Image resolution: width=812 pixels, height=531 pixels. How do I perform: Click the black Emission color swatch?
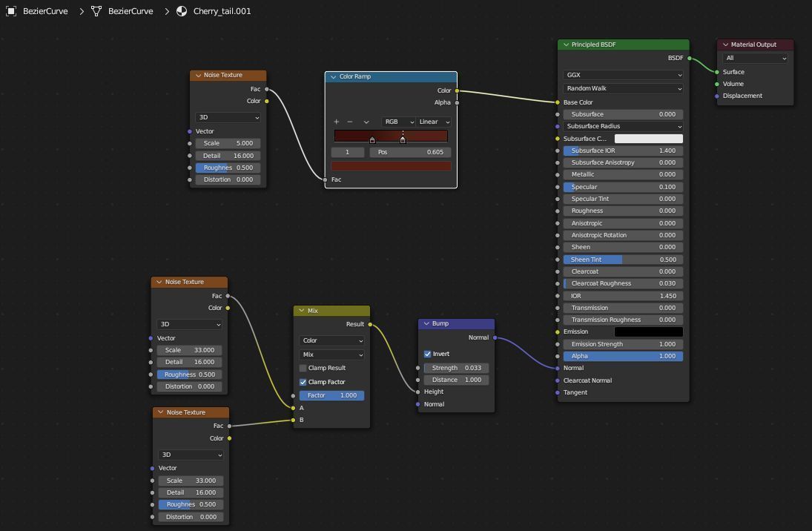pos(648,332)
